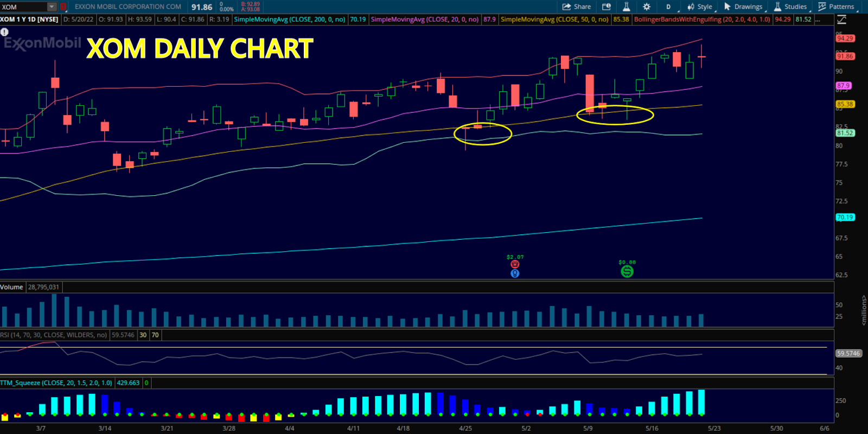Select the SimpleMovingAvg 200 study label

[x=290, y=20]
